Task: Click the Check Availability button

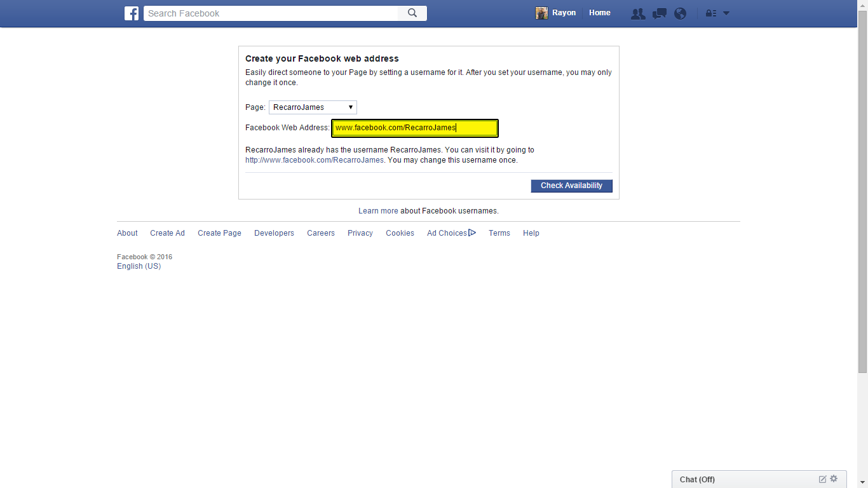Action: (x=572, y=186)
